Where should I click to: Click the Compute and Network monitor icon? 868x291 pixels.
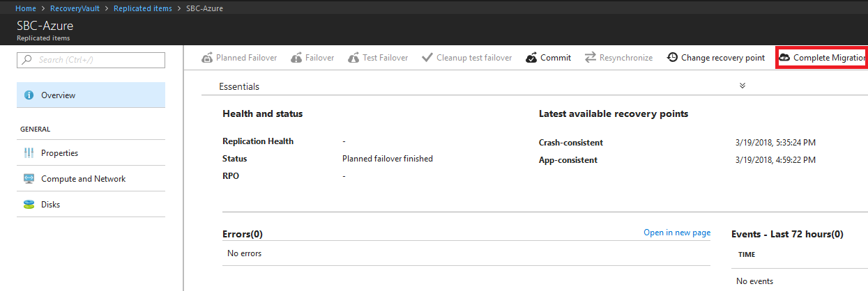pyautogui.click(x=29, y=179)
